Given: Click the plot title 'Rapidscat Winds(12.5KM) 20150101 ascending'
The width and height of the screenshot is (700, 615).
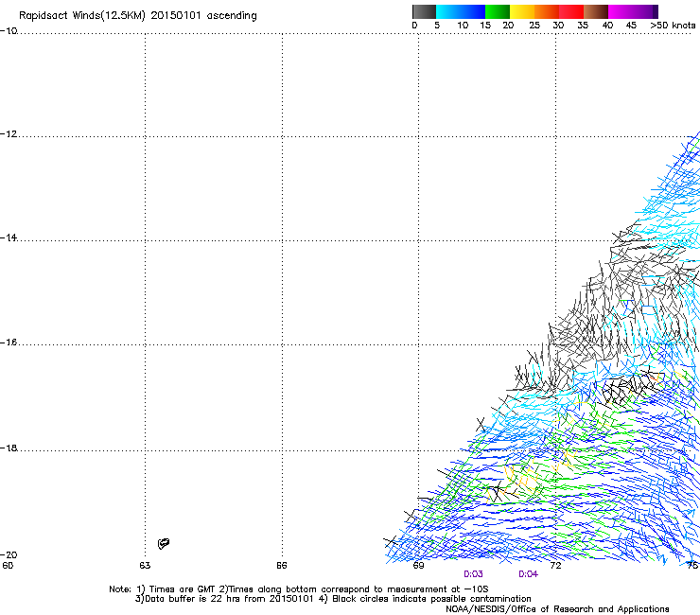Looking at the screenshot, I should coord(137,16).
